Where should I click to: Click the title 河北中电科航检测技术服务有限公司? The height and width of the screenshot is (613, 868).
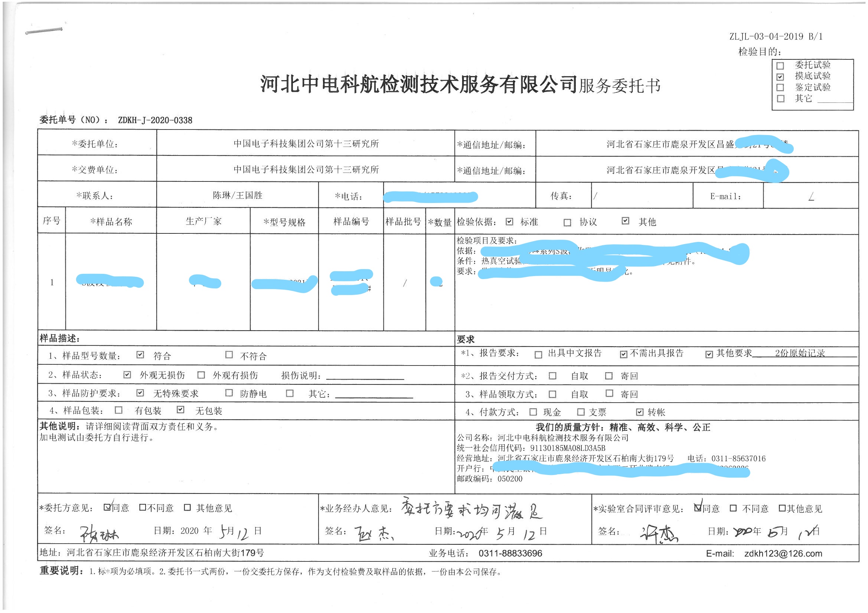418,84
